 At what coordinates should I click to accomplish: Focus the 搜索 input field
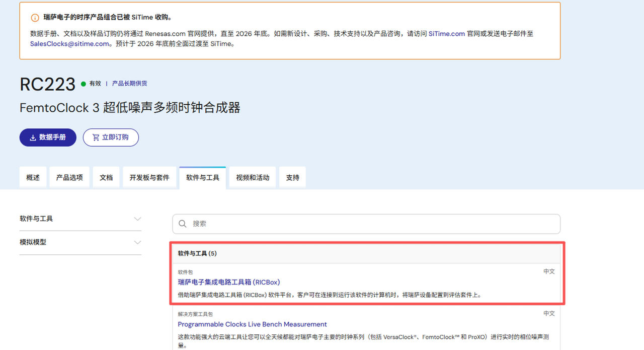click(x=366, y=224)
